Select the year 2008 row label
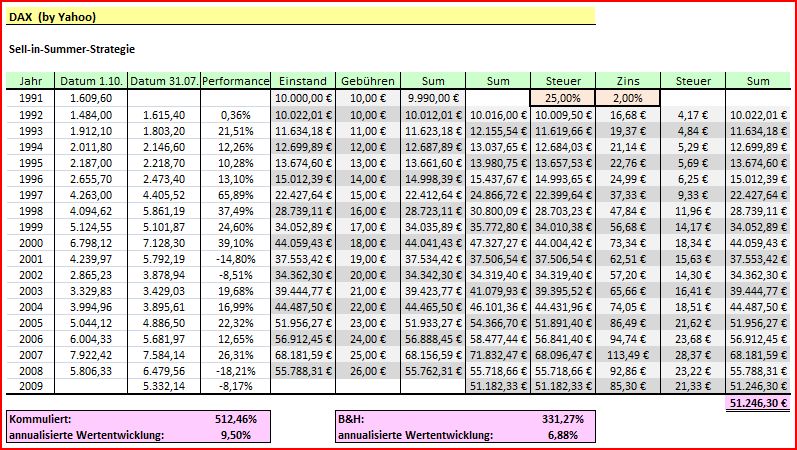The image size is (797, 450). pyautogui.click(x=30, y=371)
